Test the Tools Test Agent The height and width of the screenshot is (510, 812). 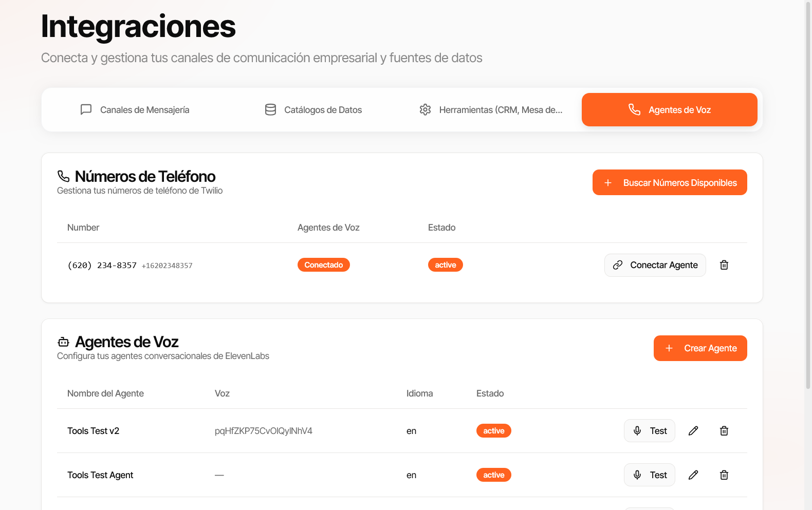tap(649, 476)
